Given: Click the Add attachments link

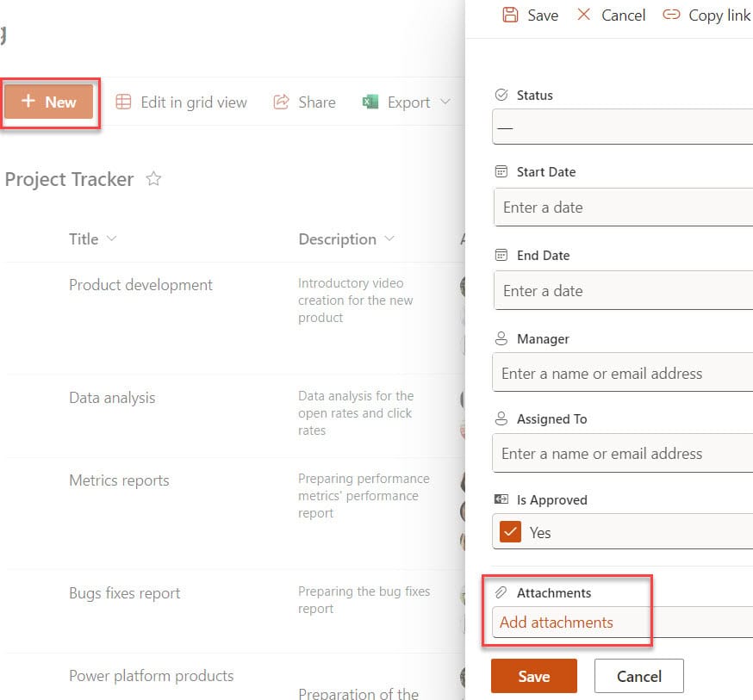Looking at the screenshot, I should (x=556, y=623).
